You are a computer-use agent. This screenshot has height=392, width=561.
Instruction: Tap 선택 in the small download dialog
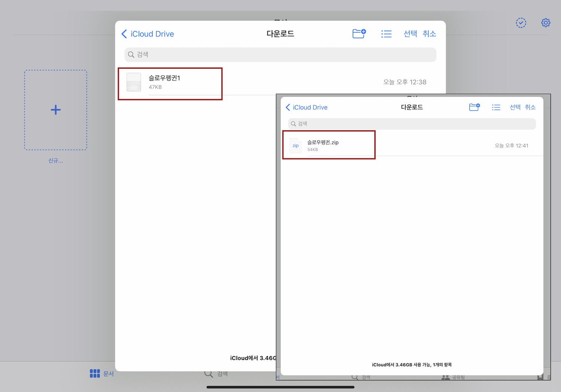pyautogui.click(x=515, y=107)
